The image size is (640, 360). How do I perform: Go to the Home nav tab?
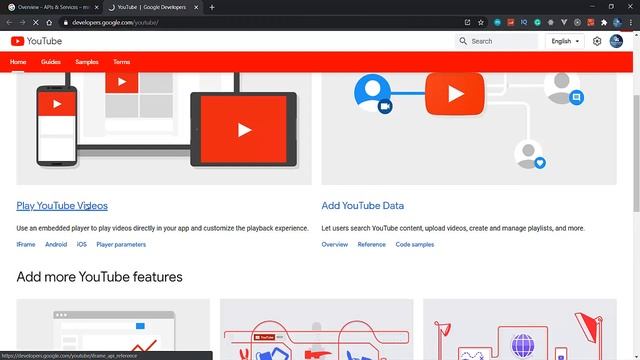tap(18, 62)
